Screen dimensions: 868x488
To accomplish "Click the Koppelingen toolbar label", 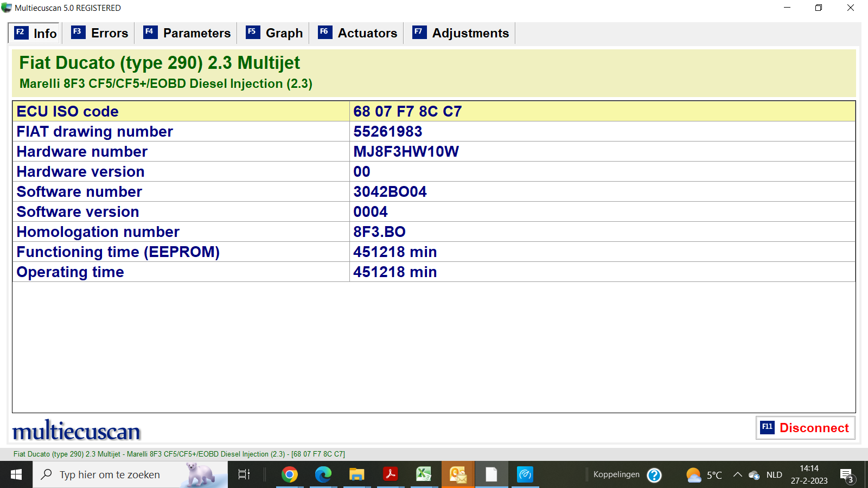I will (x=616, y=474).
